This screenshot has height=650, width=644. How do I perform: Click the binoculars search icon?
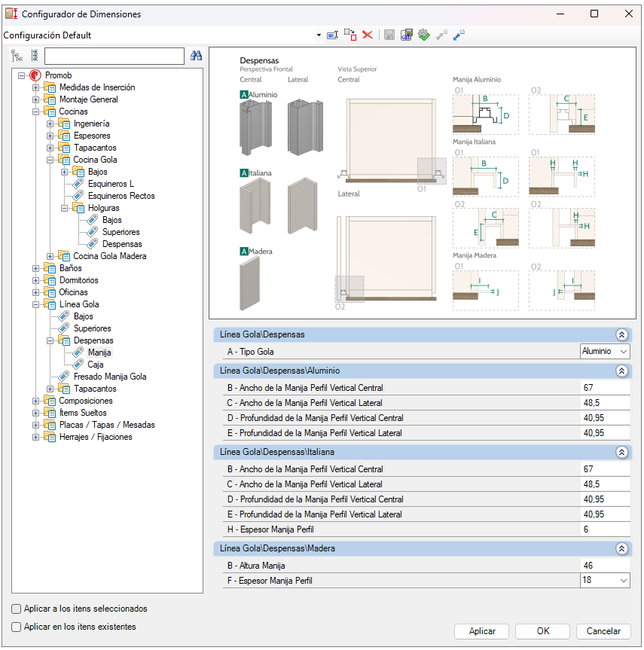pos(197,56)
